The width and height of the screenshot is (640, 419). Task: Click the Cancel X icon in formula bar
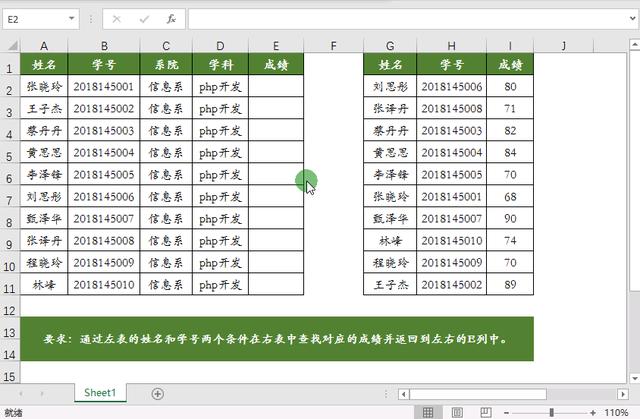coord(117,19)
